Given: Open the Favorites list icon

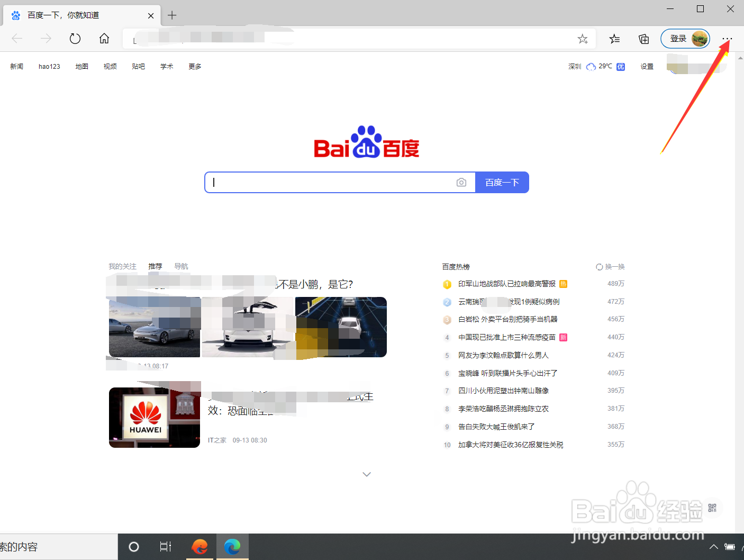Looking at the screenshot, I should [614, 39].
